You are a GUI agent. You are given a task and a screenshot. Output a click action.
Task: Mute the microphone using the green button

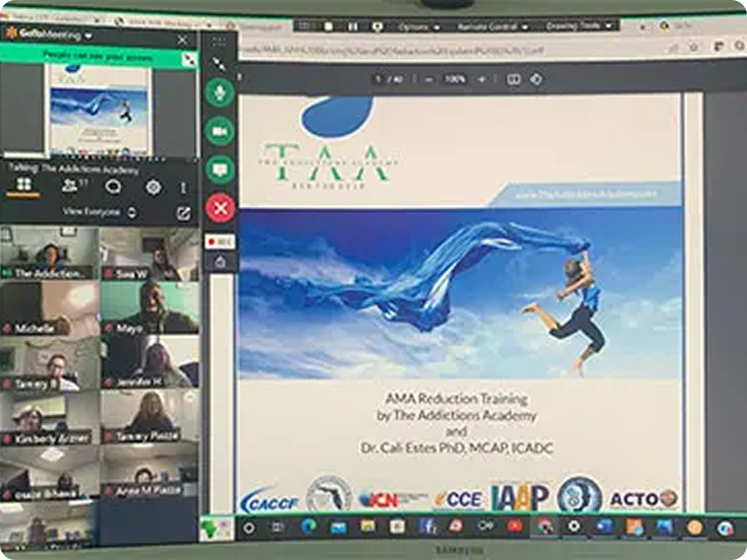point(220,92)
